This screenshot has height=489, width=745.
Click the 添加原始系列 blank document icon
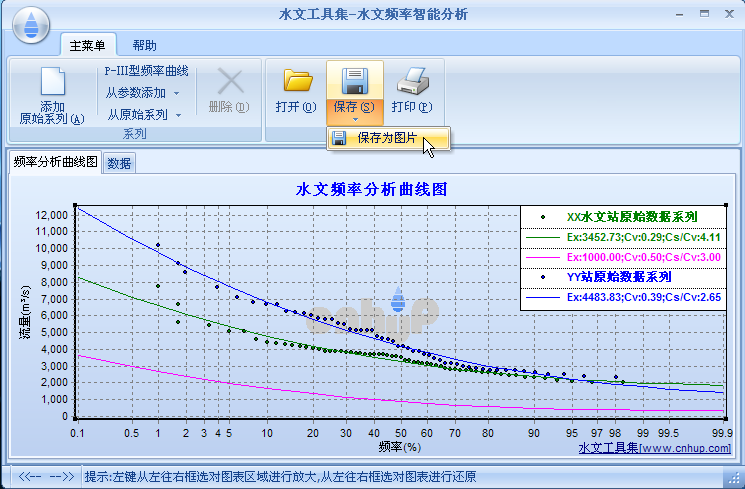point(52,81)
